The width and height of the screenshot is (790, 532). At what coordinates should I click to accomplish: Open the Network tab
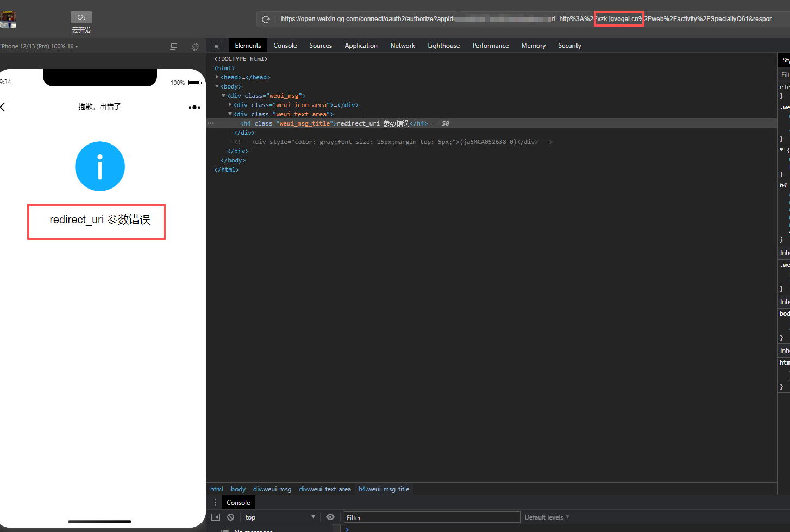[x=403, y=46]
